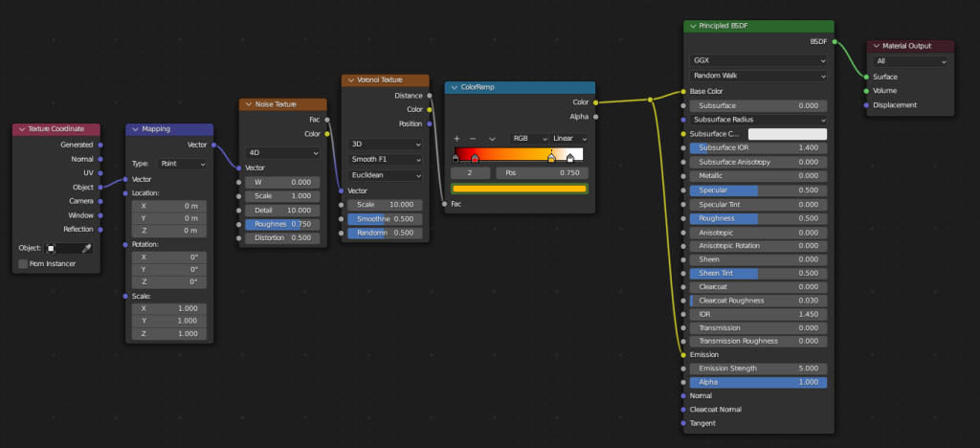This screenshot has width=980, height=448.
Task: Select the red color stop marker on ColorRamp
Action: pyautogui.click(x=475, y=159)
